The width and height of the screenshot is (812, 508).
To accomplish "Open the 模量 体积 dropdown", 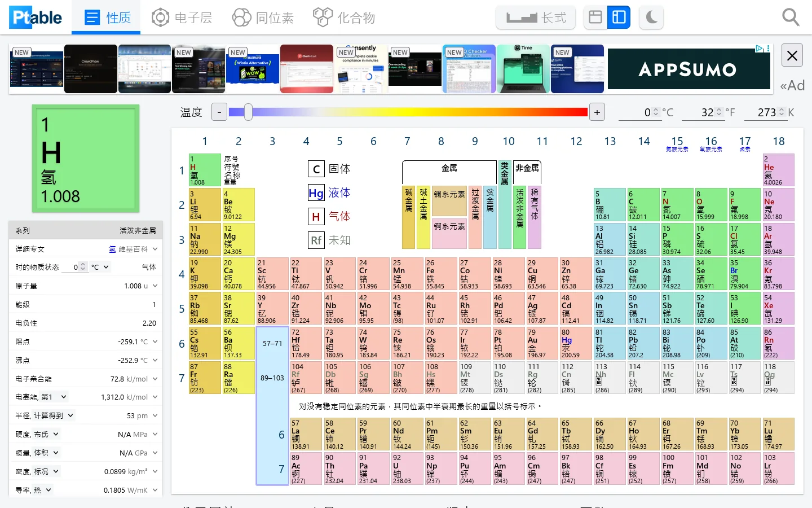I will pyautogui.click(x=47, y=453).
